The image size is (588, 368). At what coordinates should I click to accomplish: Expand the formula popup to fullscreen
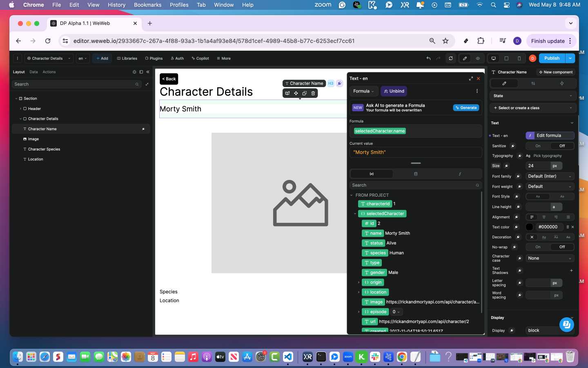[x=471, y=79]
